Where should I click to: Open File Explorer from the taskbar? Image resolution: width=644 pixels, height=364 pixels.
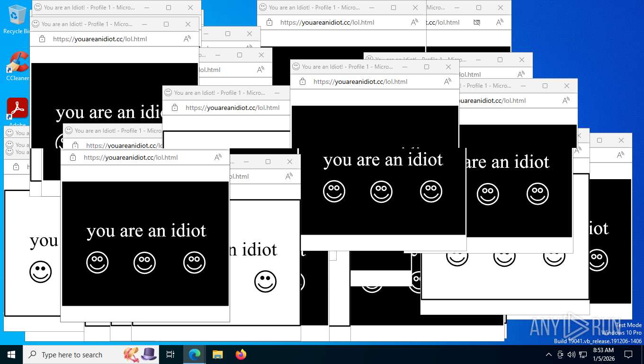(x=217, y=355)
